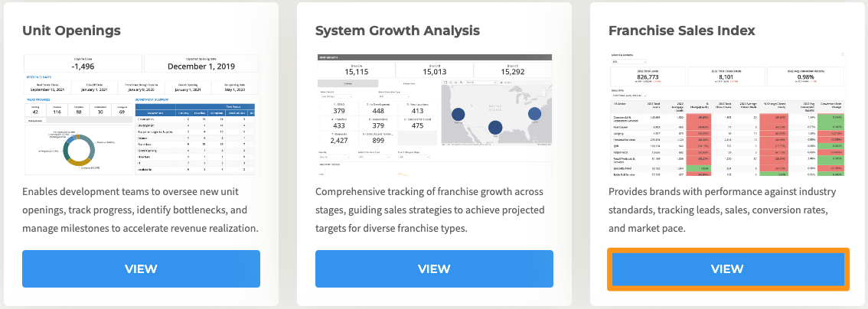Image resolution: width=868 pixels, height=309 pixels.
Task: Click the westernmost blue map bubble
Action: [458, 115]
